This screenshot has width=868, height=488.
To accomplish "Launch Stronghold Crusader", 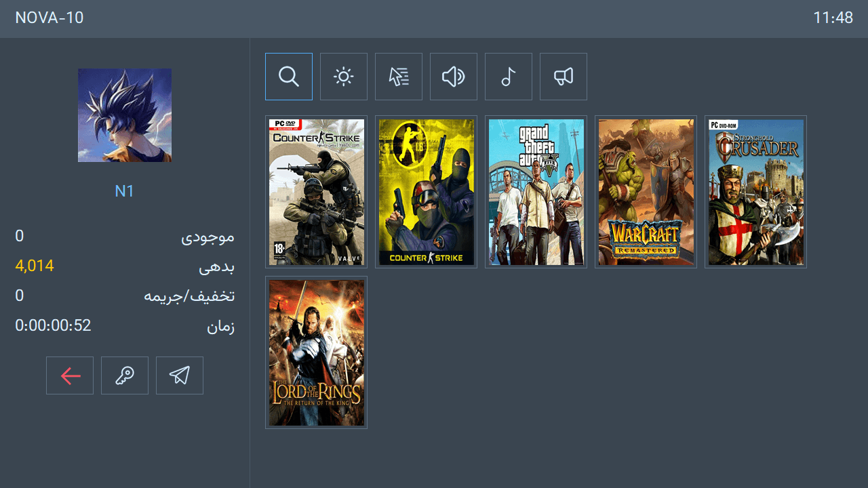I will (x=755, y=191).
